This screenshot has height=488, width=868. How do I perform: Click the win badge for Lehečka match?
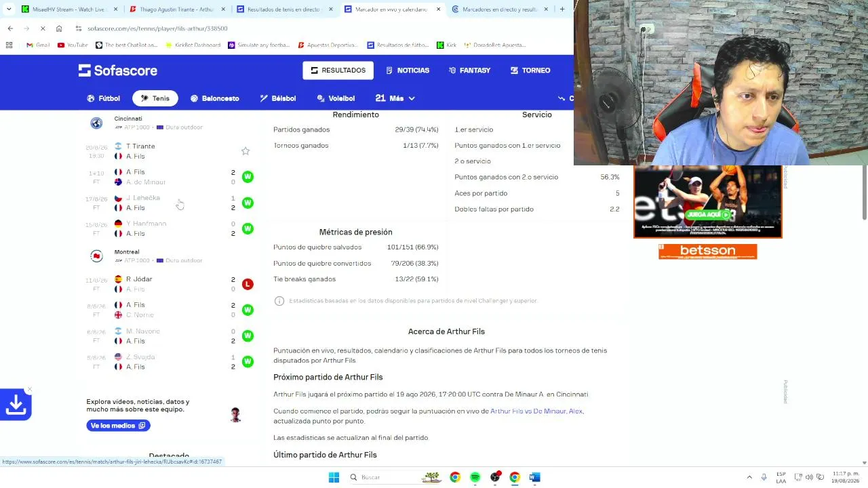coord(248,203)
